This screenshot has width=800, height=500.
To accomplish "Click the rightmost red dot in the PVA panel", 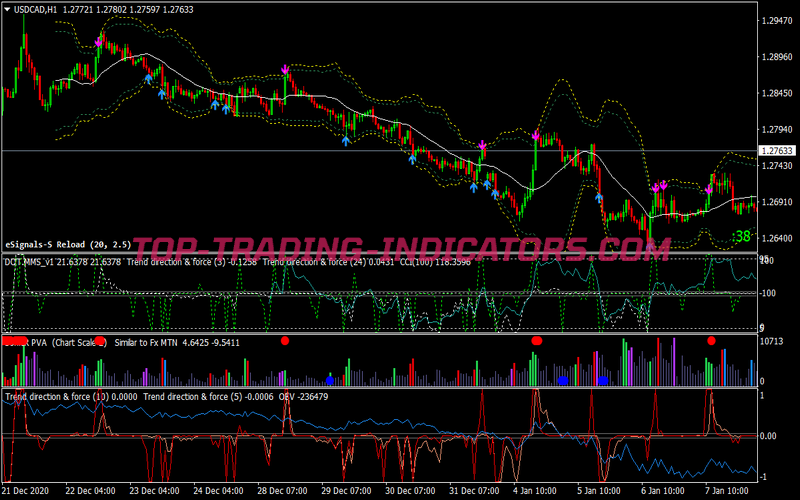I will pyautogui.click(x=711, y=341).
